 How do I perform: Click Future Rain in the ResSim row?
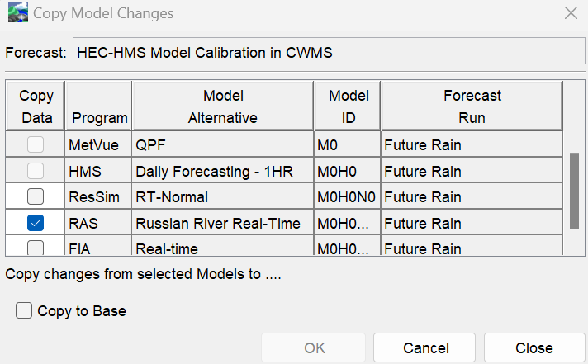point(472,196)
